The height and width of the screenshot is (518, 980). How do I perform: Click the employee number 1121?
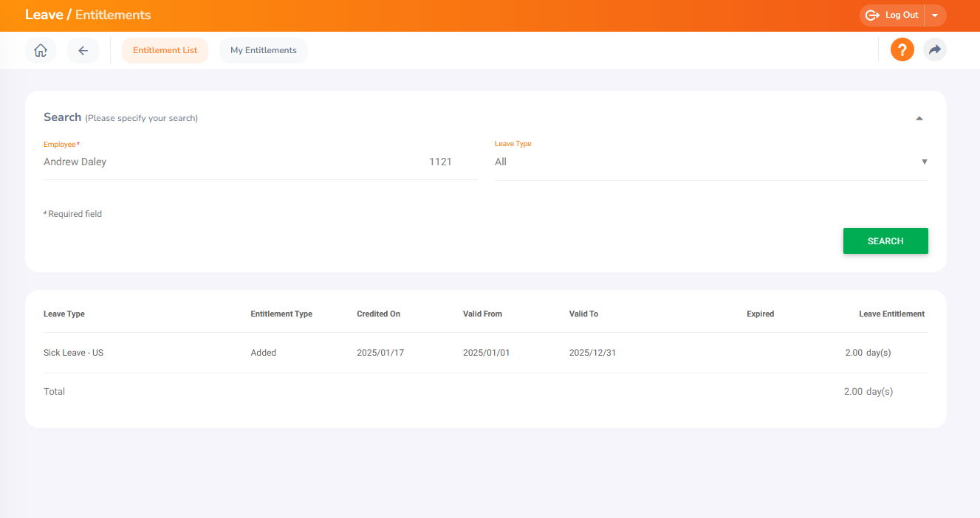point(440,162)
